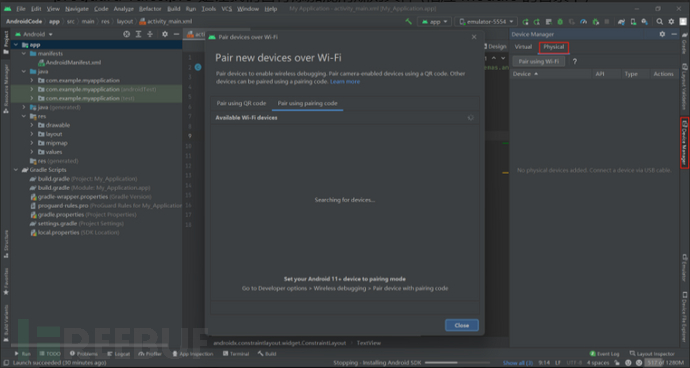The height and width of the screenshot is (368, 690).
Task: Collapse the app module tree node
Action: click(16, 44)
